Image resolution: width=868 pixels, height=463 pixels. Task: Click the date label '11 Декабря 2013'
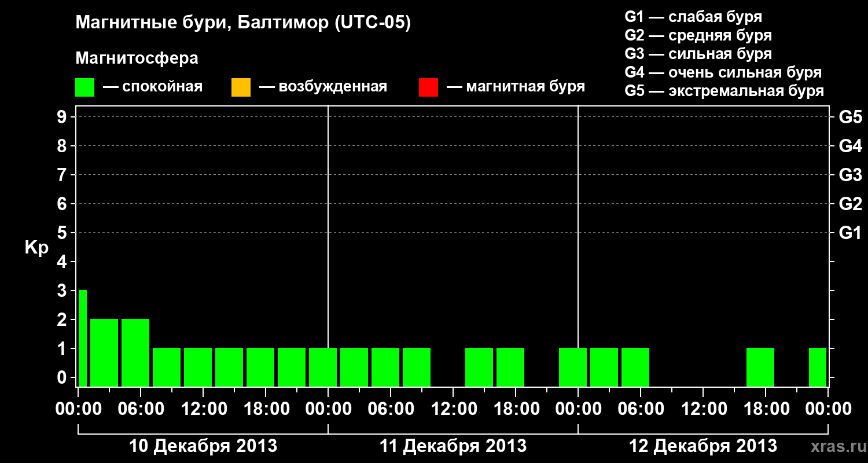pos(453,446)
